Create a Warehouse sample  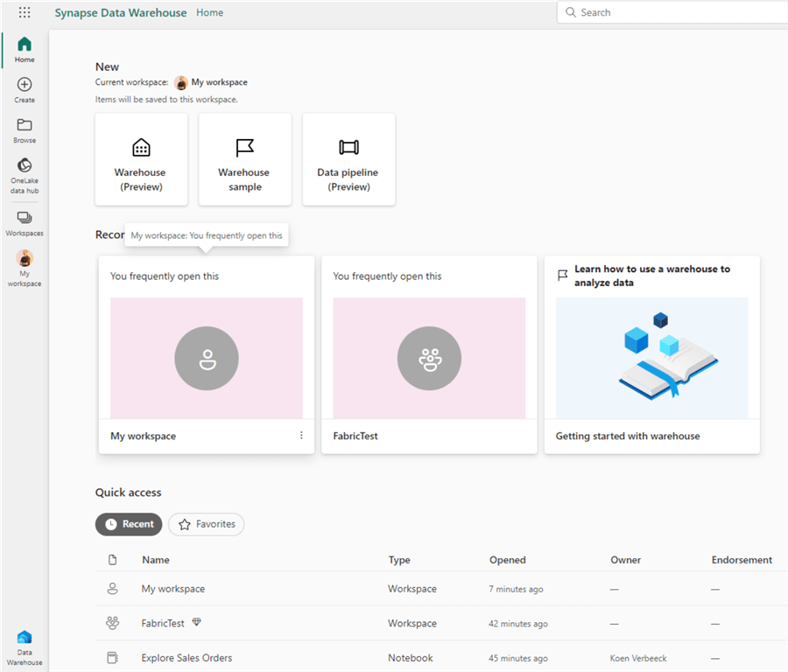[245, 159]
